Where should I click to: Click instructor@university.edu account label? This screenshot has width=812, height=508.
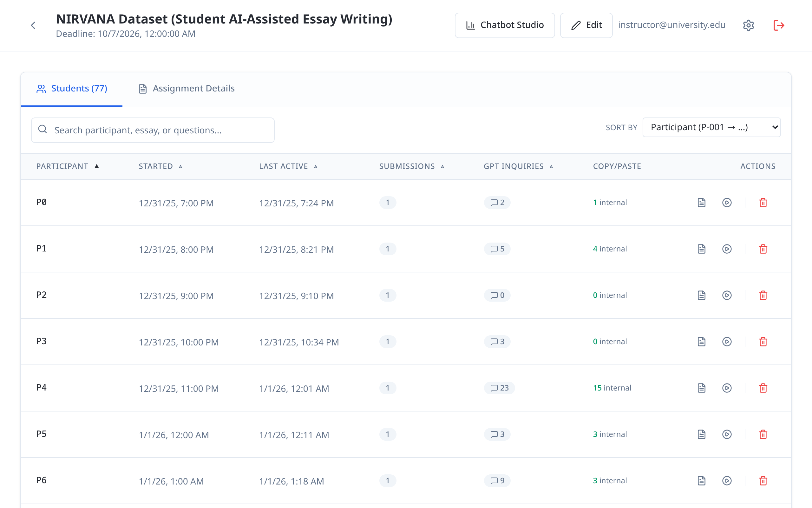[672, 25]
